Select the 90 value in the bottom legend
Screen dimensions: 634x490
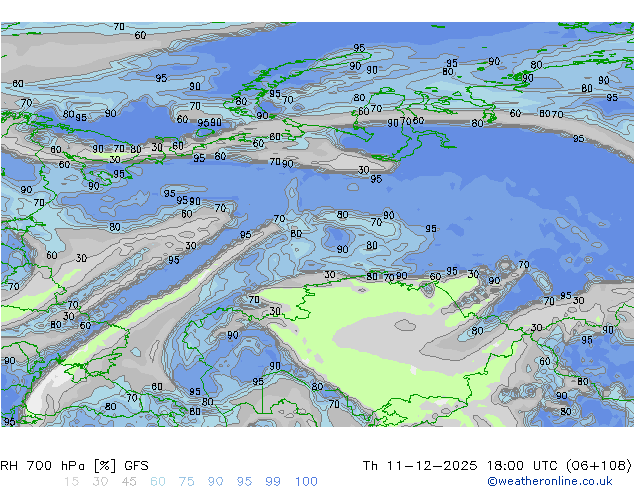(215, 482)
